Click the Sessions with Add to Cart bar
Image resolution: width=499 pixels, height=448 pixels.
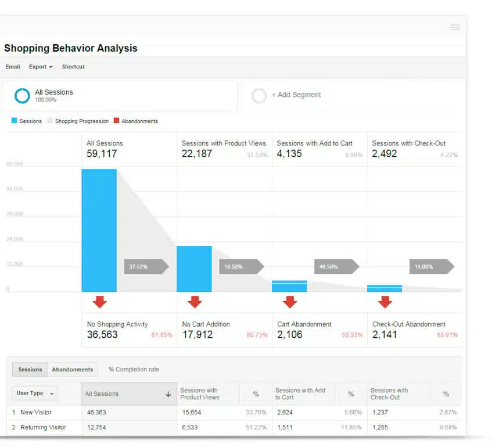pyautogui.click(x=289, y=286)
